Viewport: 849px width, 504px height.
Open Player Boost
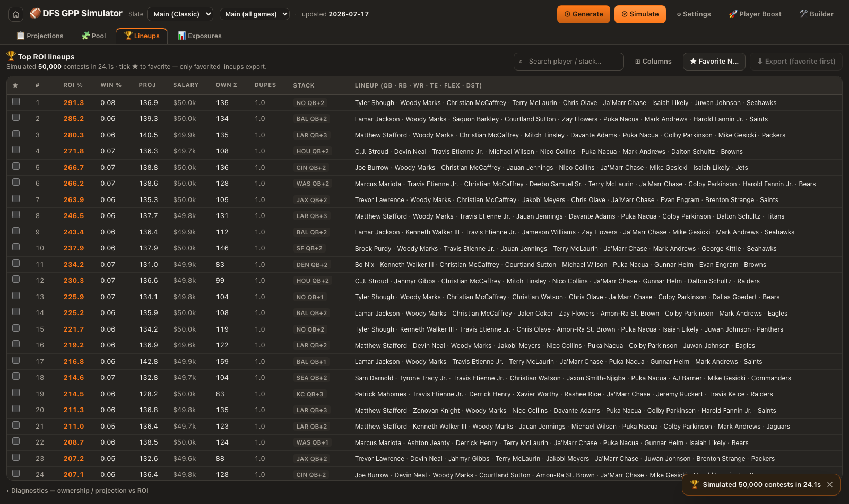[755, 14]
